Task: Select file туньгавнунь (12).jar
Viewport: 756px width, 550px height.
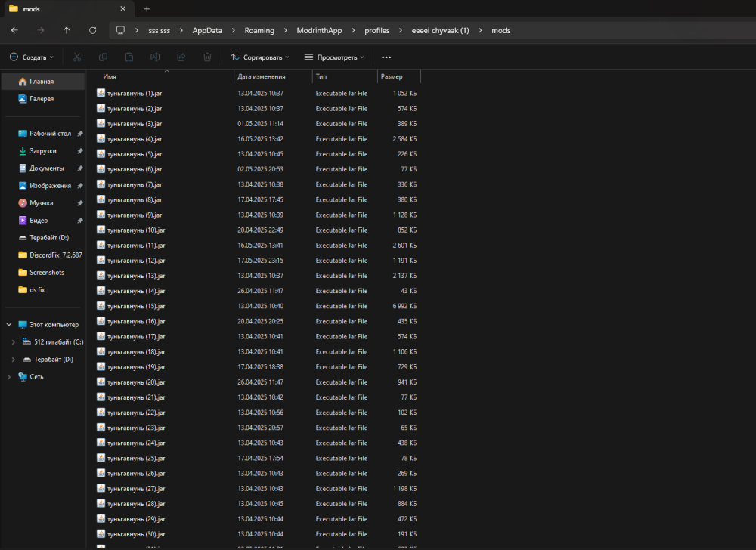Action: (136, 261)
